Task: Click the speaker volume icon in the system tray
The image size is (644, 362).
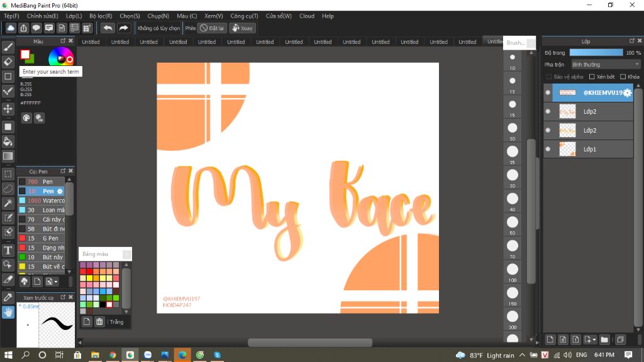Action: tap(568, 355)
